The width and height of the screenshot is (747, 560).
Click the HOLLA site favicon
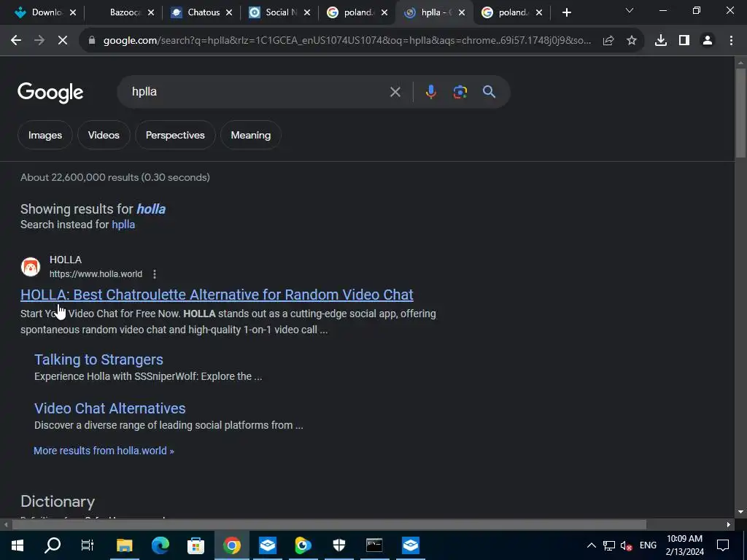point(31,267)
